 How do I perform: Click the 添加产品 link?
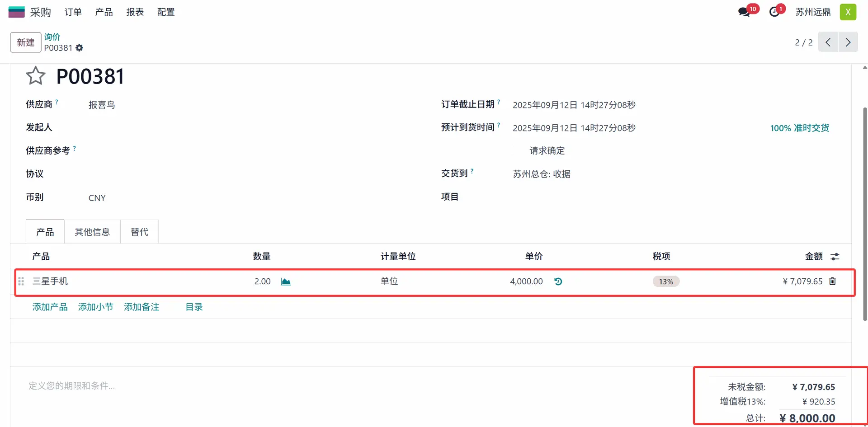tap(50, 307)
